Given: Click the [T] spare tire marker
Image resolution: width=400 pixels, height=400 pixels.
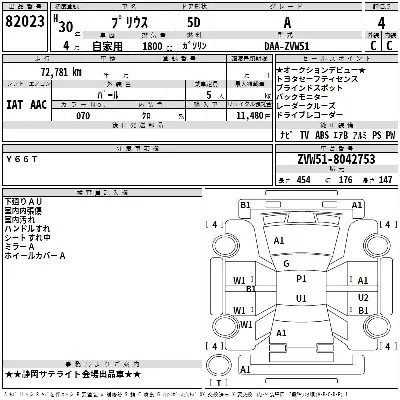Looking at the screenshot, I should 219,383.
